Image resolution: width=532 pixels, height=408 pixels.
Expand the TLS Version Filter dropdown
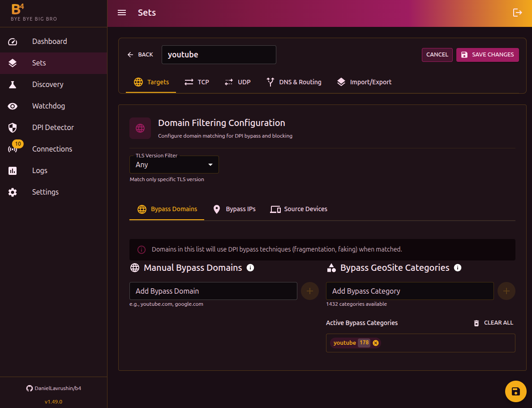[174, 165]
